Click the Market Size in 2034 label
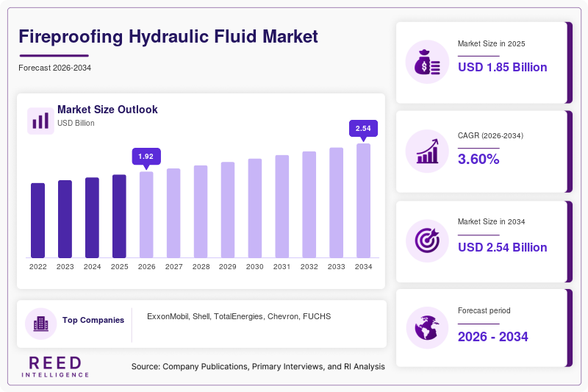This screenshot has height=392, width=588. click(491, 221)
